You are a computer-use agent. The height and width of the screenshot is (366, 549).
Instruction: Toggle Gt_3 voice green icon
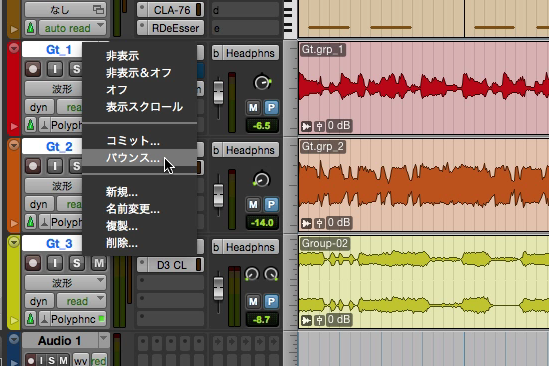coord(31,319)
